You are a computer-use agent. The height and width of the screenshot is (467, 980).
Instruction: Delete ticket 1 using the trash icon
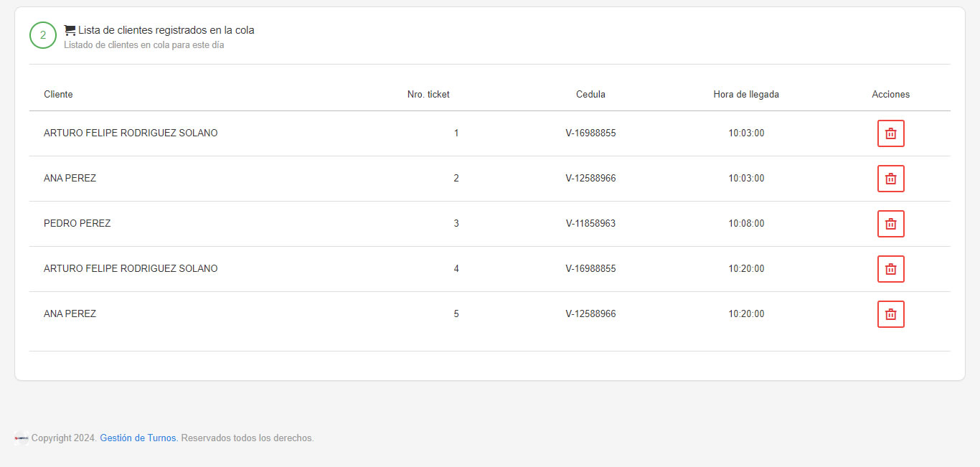coord(890,133)
